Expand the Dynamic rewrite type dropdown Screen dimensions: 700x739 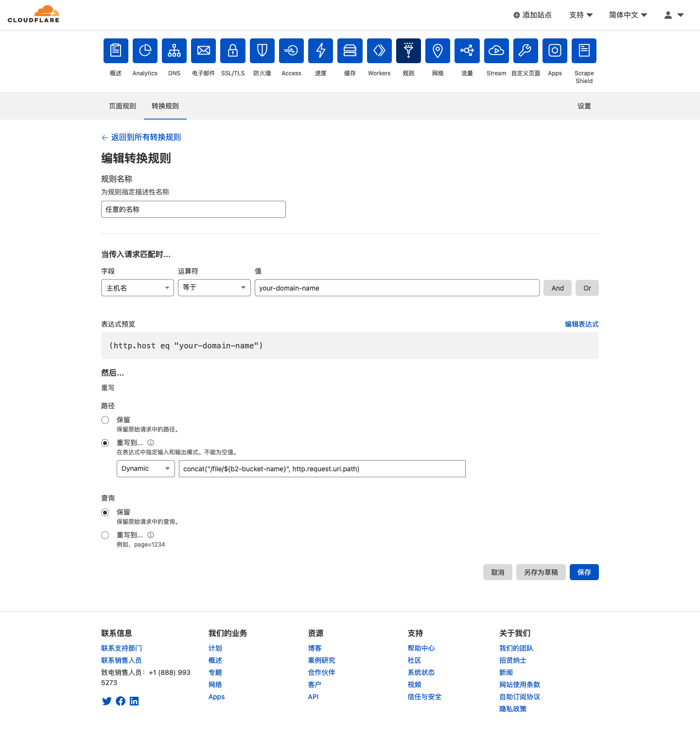145,468
